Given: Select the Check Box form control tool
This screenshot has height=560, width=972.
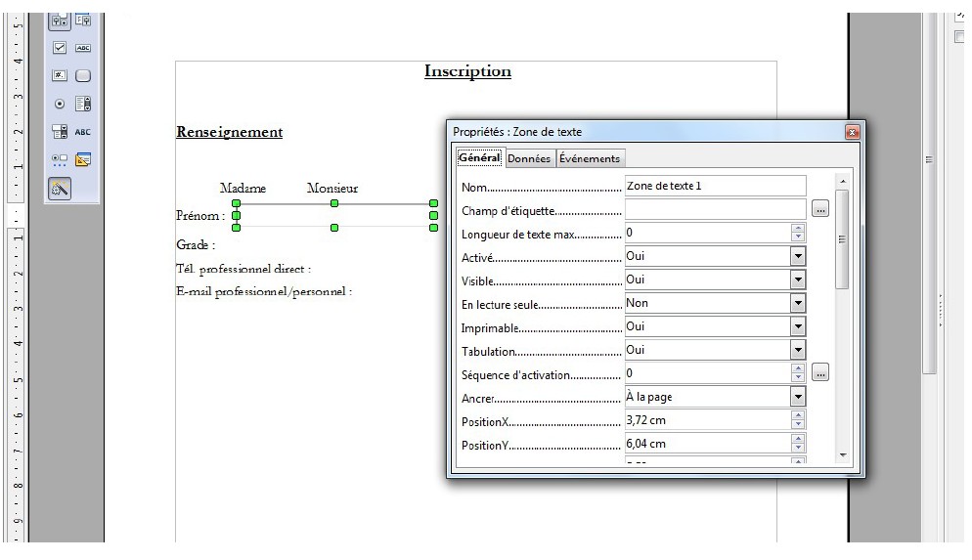Looking at the screenshot, I should click(60, 48).
